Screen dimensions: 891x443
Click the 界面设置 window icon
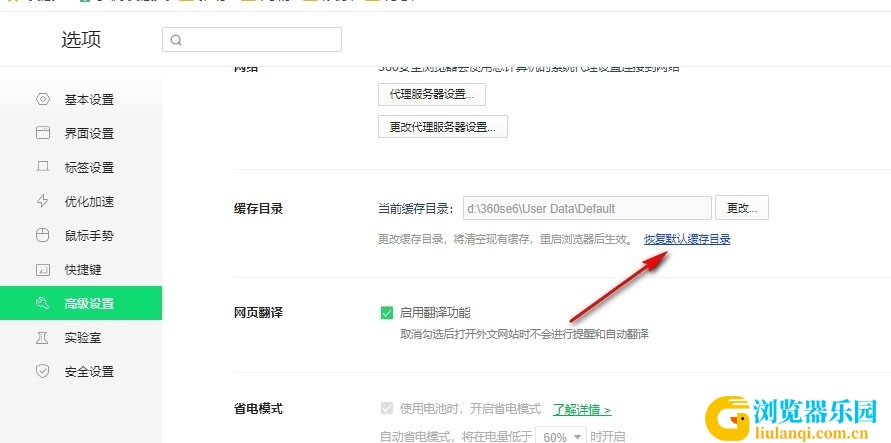(43, 133)
